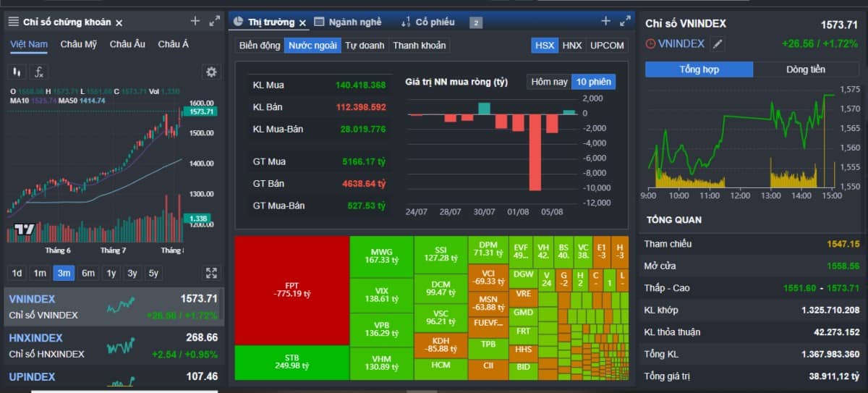
Task: Expand the left index panel to fullscreen
Action: 214,21
